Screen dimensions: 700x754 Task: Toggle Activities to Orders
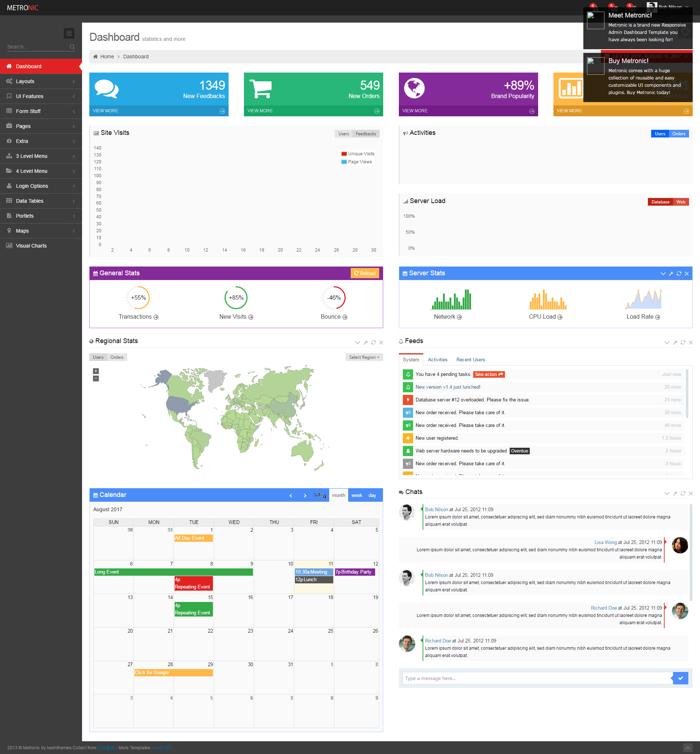click(679, 134)
